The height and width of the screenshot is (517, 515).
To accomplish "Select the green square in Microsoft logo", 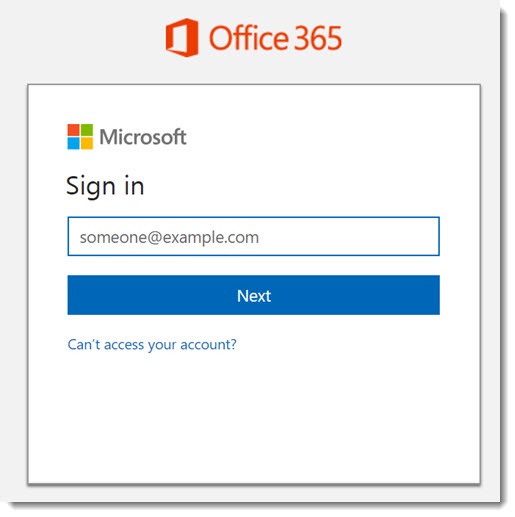I will point(87,130).
